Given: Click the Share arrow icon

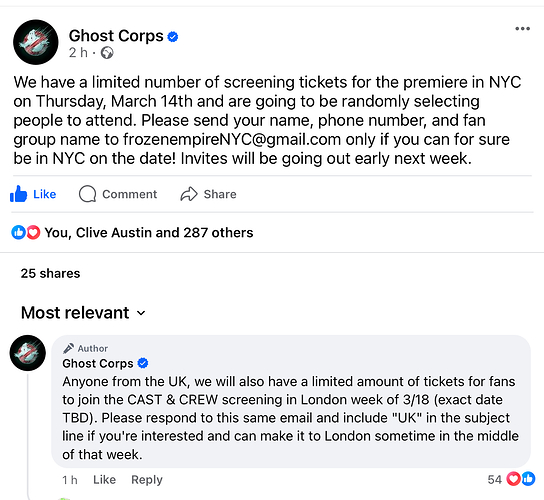Looking at the screenshot, I should tap(189, 194).
